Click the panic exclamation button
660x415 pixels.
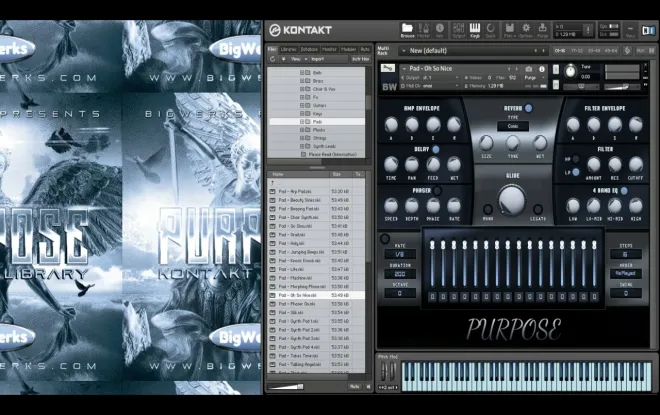tap(588, 30)
